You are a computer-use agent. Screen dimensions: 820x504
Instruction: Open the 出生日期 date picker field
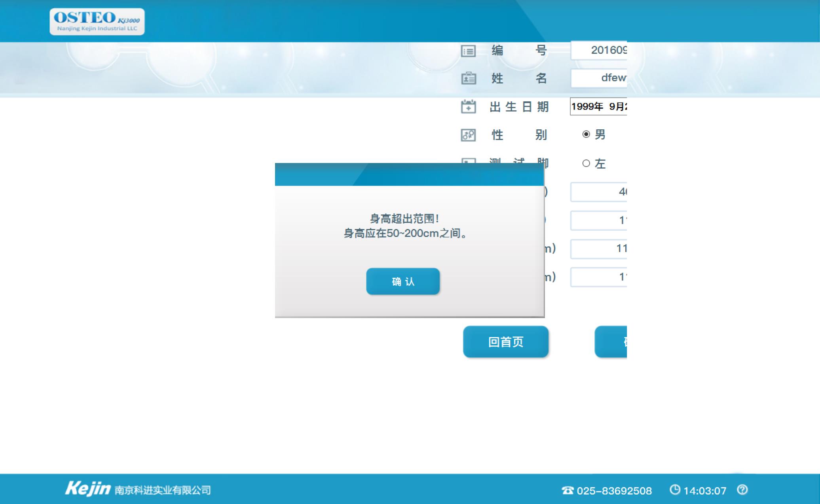tap(598, 106)
